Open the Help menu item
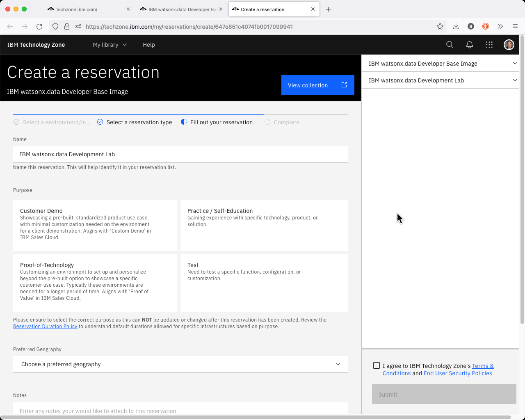The image size is (525, 420). point(149,45)
